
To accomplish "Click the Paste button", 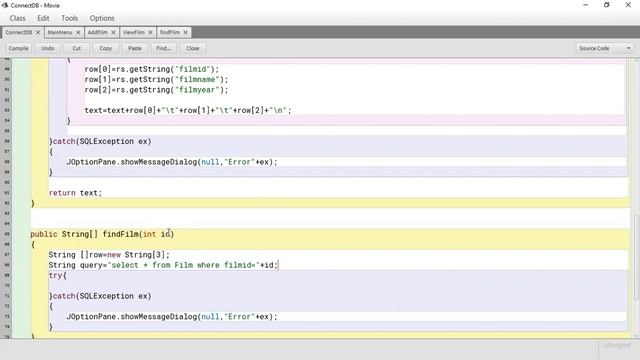I will click(x=135, y=48).
